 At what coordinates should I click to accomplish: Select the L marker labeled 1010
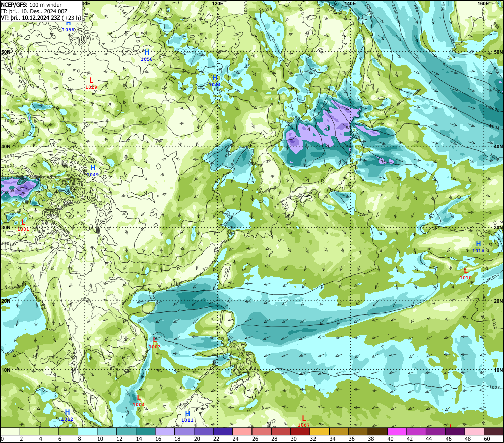[465, 270]
